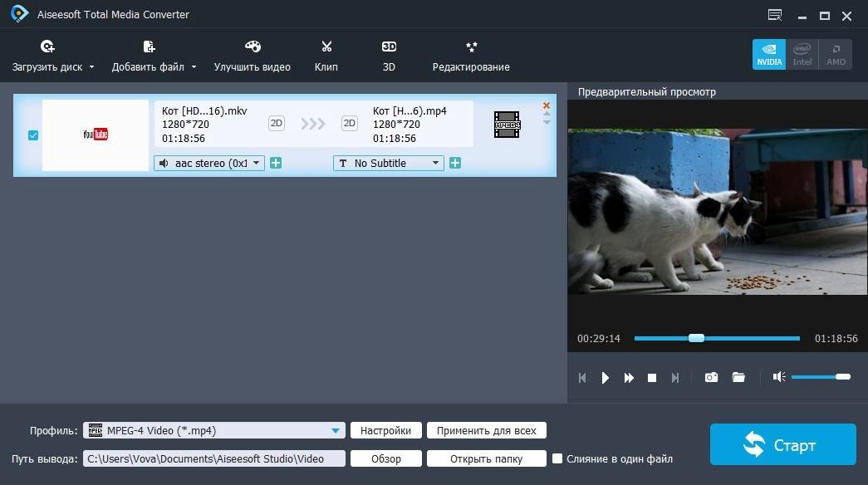The image size is (868, 485).
Task: Click the Применить для всех button
Action: coord(487,430)
